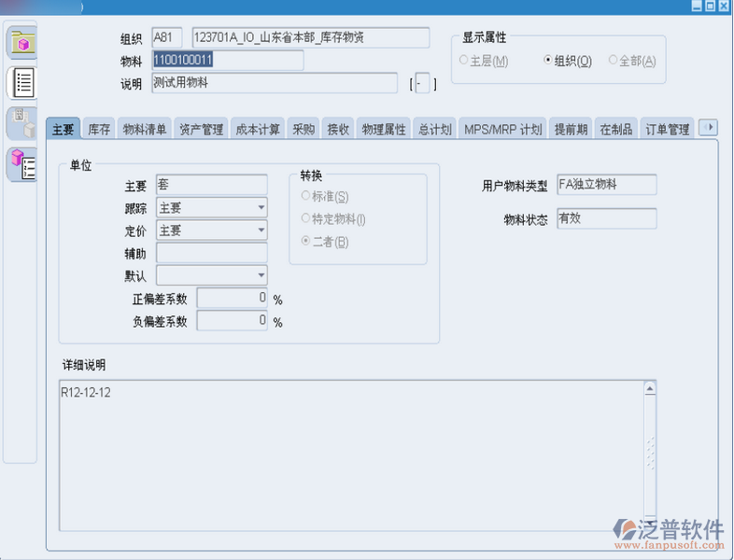Click the list document sidebar icon
The height and width of the screenshot is (560, 734).
[x=21, y=82]
